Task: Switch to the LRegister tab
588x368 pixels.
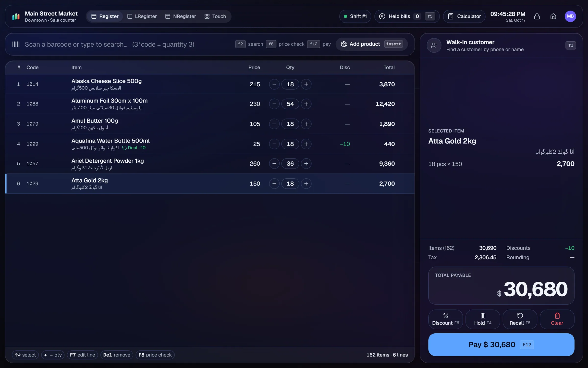Action: click(x=142, y=16)
